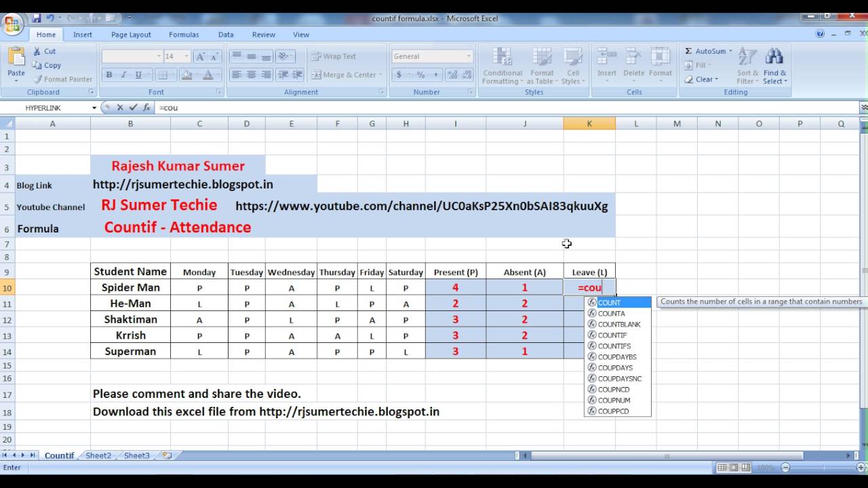Confirm the formula with the checkmark

tap(133, 108)
